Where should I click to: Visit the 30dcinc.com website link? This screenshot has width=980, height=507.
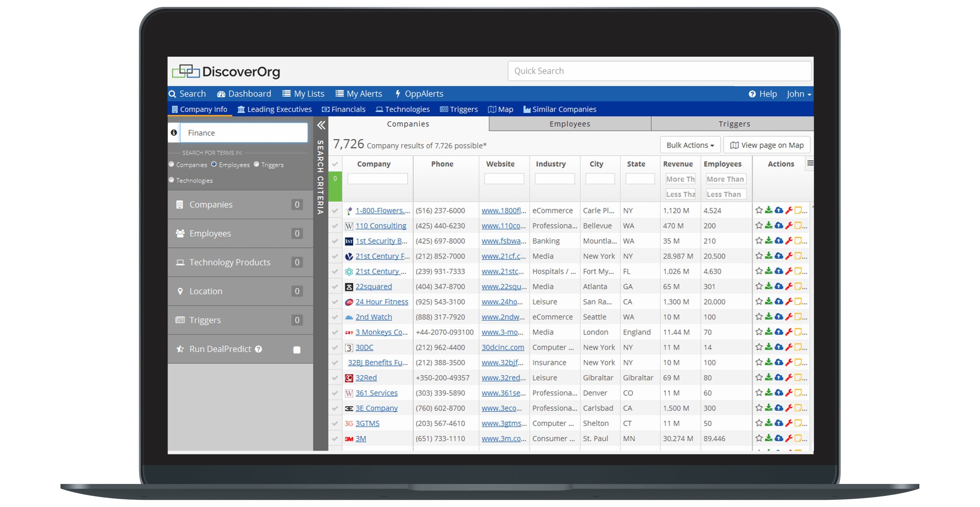tap(503, 347)
